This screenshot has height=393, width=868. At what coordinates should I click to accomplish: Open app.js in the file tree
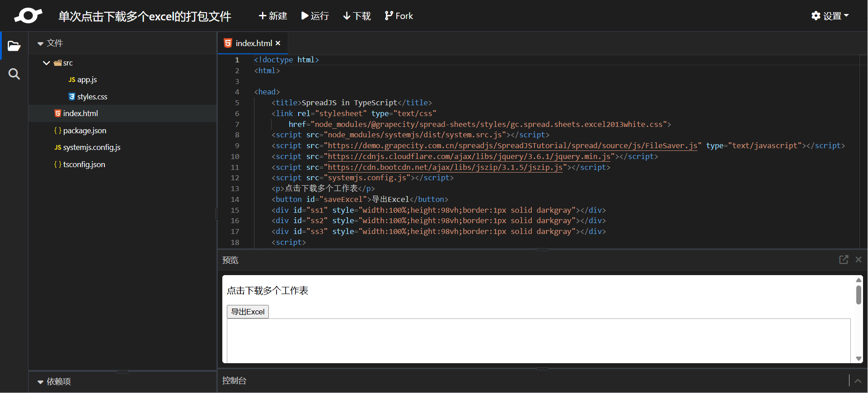click(x=83, y=80)
